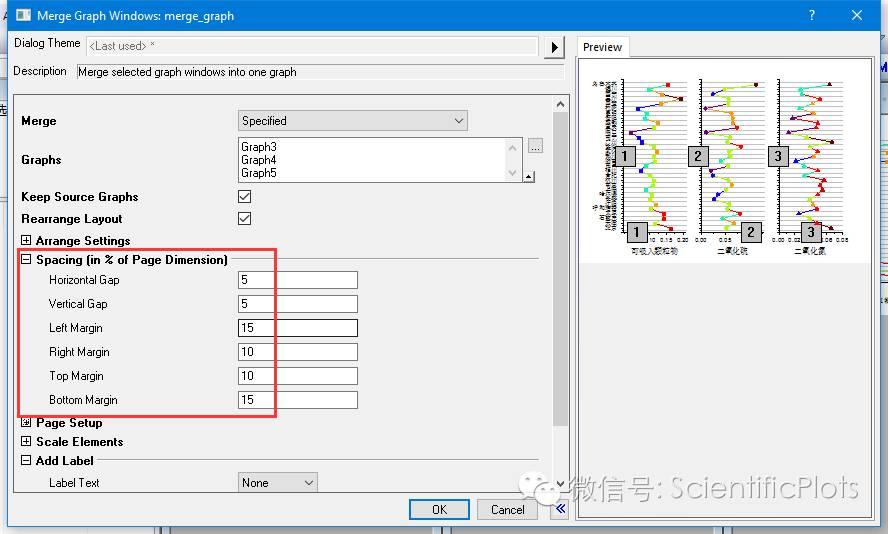Screen dimensions: 888x534
Task: Click settings panel scroll up arrow
Action: 560,104
